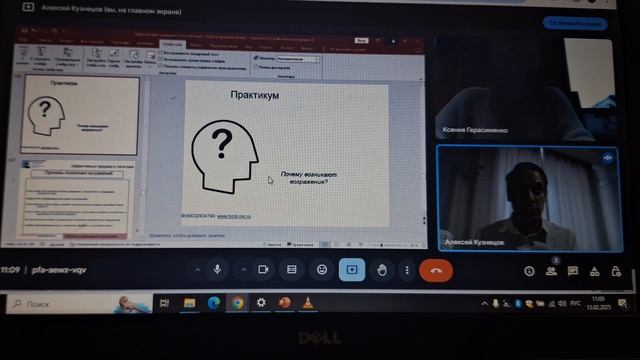
Task: Click the meeting code pfa-aewz-vqv
Action: coord(59,270)
